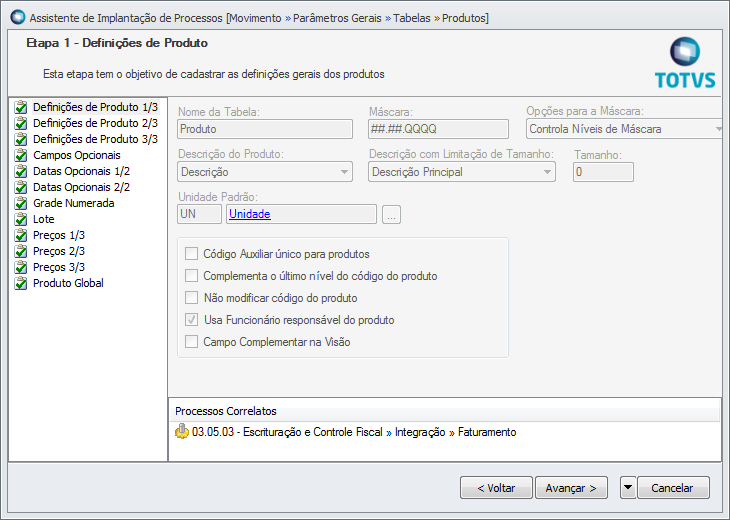Go to step Definições de Produto 1/3
Screen dimensions: 730x520
click(x=95, y=107)
